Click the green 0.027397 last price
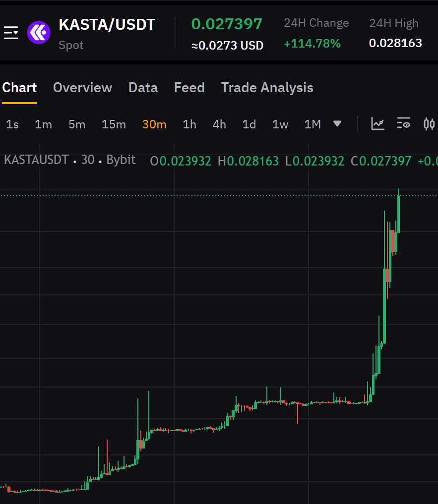The height and width of the screenshot is (504, 438). tap(227, 24)
